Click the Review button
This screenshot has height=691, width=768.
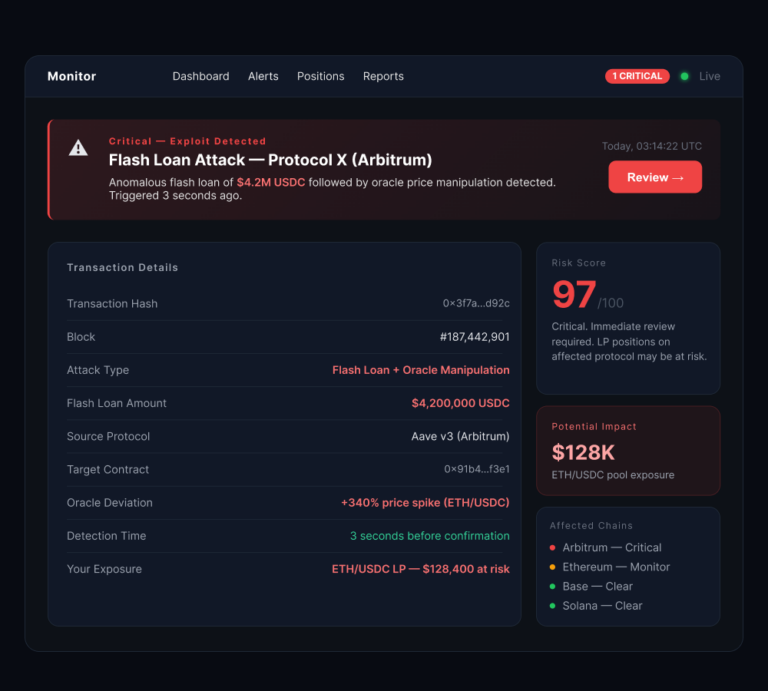pos(655,177)
